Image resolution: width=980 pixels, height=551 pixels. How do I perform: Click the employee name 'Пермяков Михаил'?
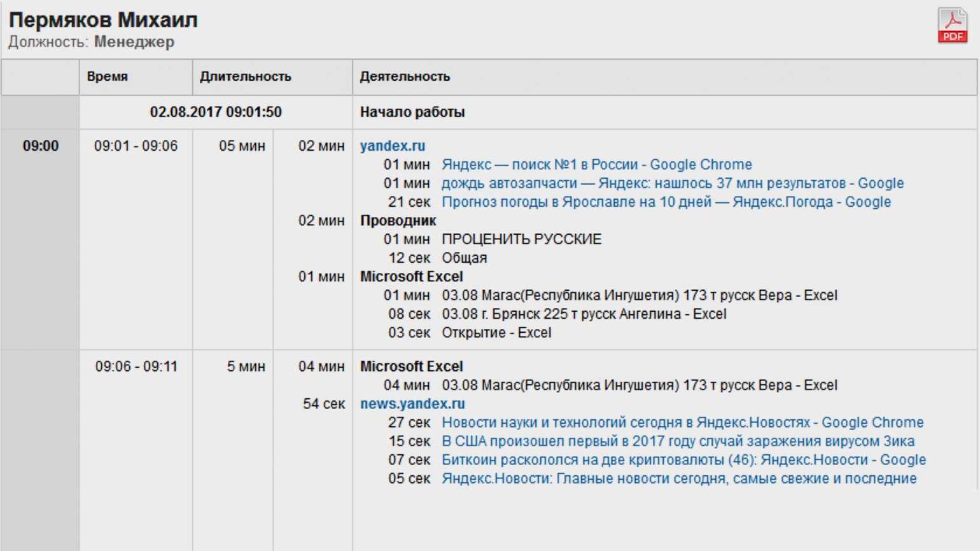click(103, 20)
